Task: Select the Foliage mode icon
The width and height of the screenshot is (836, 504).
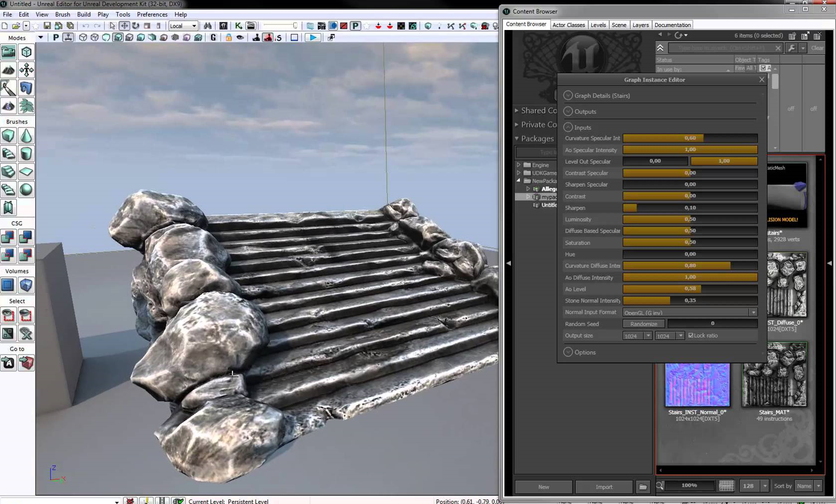Action: 26,106
